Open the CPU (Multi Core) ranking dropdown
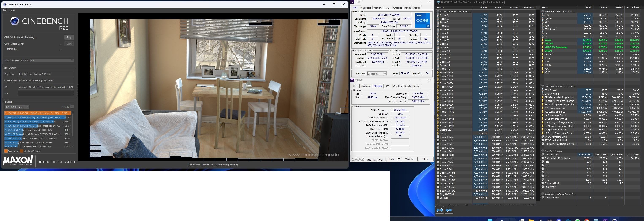Viewport: 644px width, 221px height. tap(17, 107)
